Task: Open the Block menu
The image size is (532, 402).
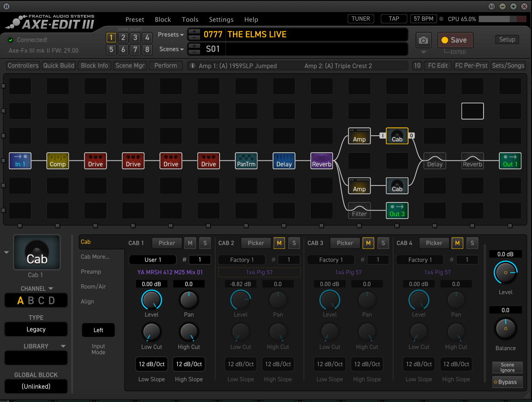Action: (163, 19)
